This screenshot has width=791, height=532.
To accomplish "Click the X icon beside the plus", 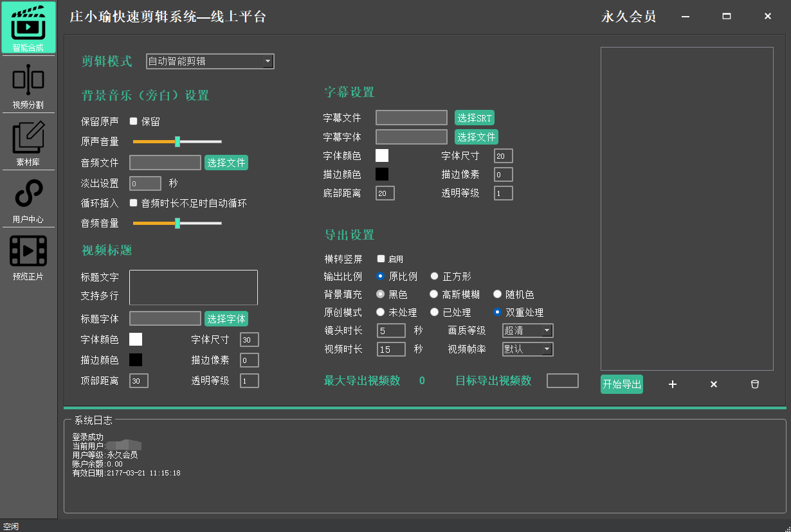I will (714, 384).
